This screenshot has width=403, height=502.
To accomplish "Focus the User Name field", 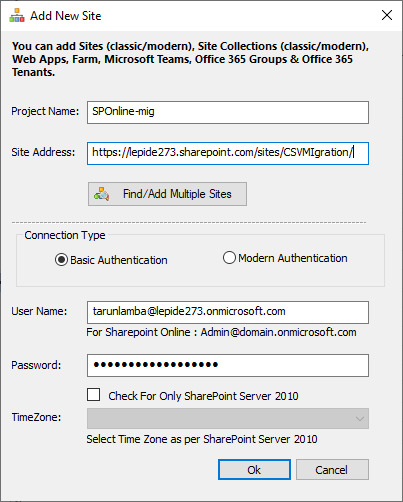I will point(228,312).
